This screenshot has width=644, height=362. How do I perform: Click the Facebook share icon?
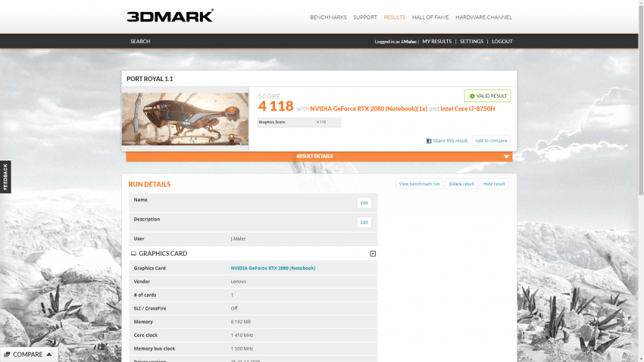[429, 141]
